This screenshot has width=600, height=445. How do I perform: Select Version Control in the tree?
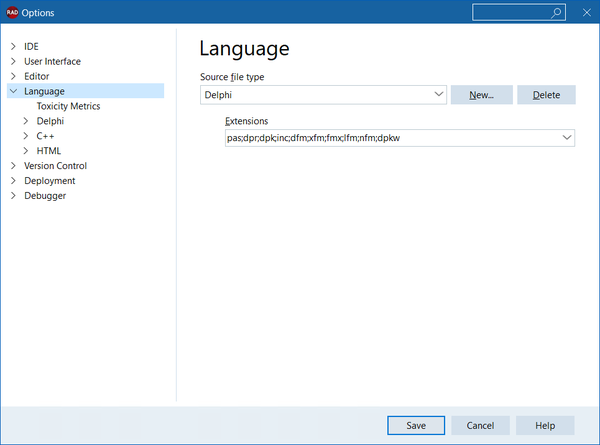pyautogui.click(x=55, y=166)
